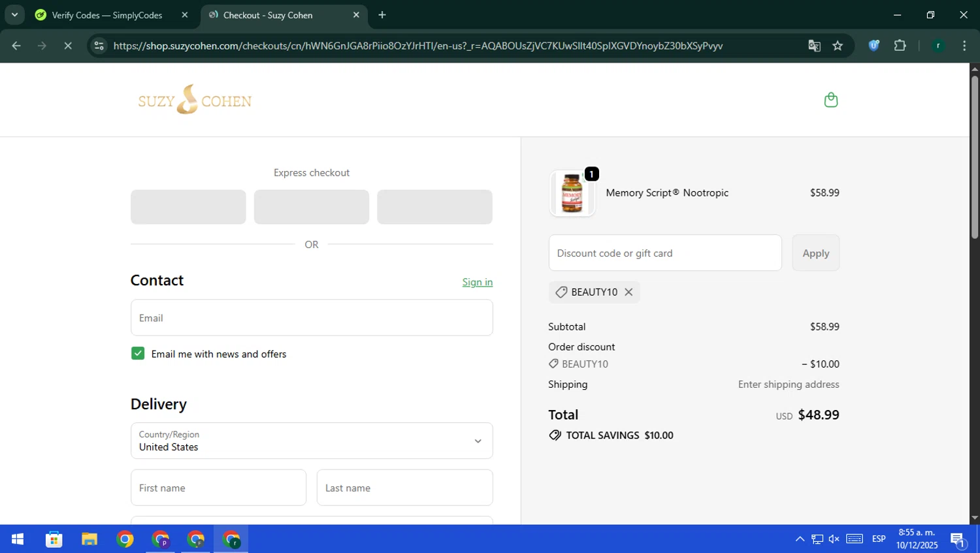
Task: Uncheck Email me with news and offers
Action: (138, 353)
